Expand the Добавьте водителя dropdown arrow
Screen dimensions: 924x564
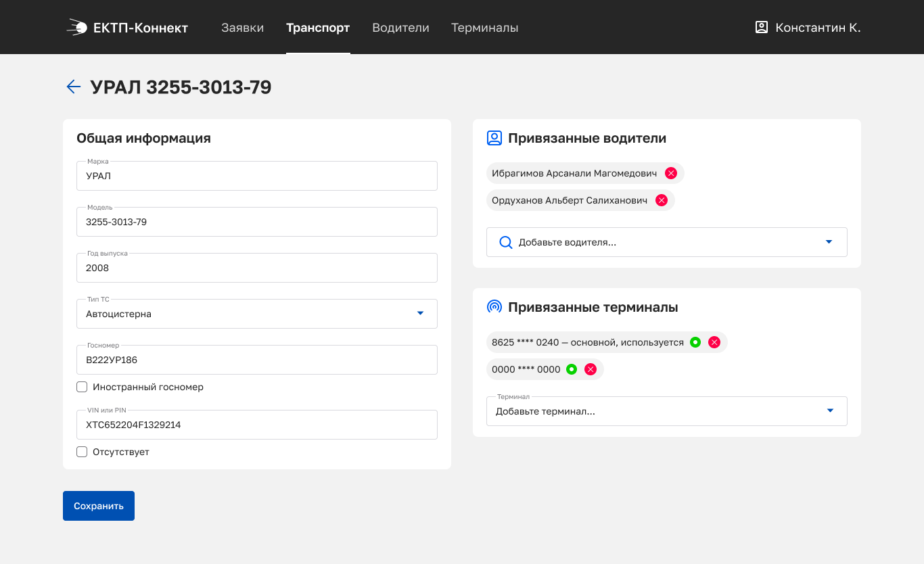(x=829, y=242)
